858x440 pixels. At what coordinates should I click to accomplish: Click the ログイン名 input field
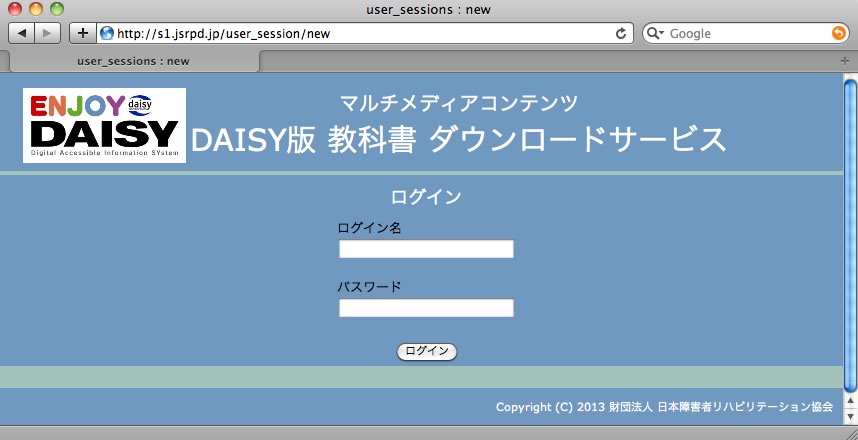click(426, 249)
